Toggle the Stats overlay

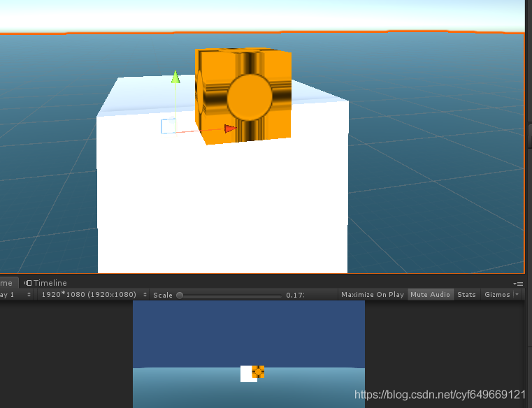point(466,295)
